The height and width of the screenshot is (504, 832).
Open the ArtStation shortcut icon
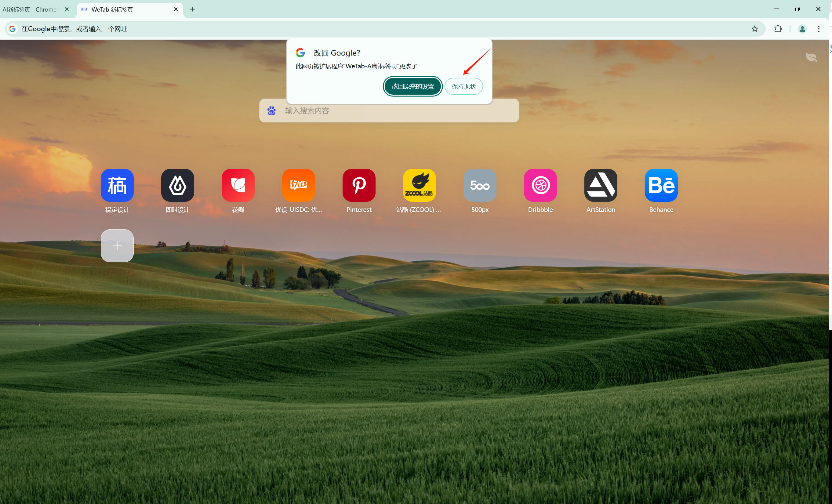(x=600, y=185)
